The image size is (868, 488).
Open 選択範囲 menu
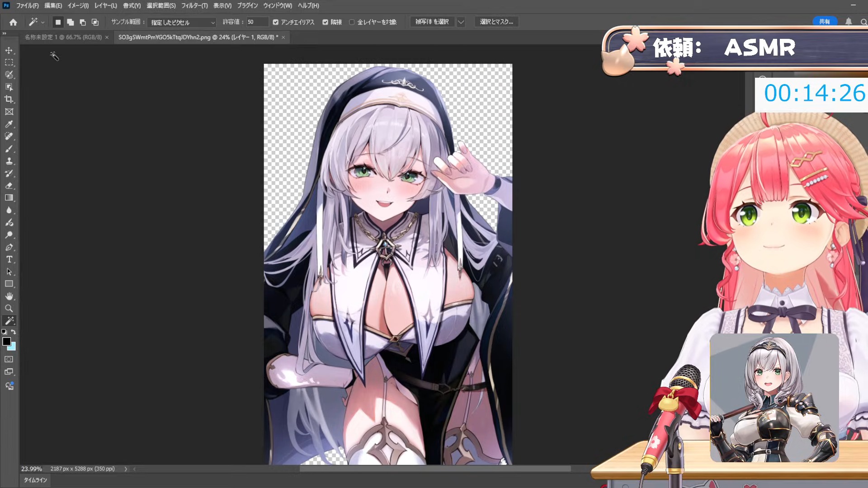pos(161,5)
